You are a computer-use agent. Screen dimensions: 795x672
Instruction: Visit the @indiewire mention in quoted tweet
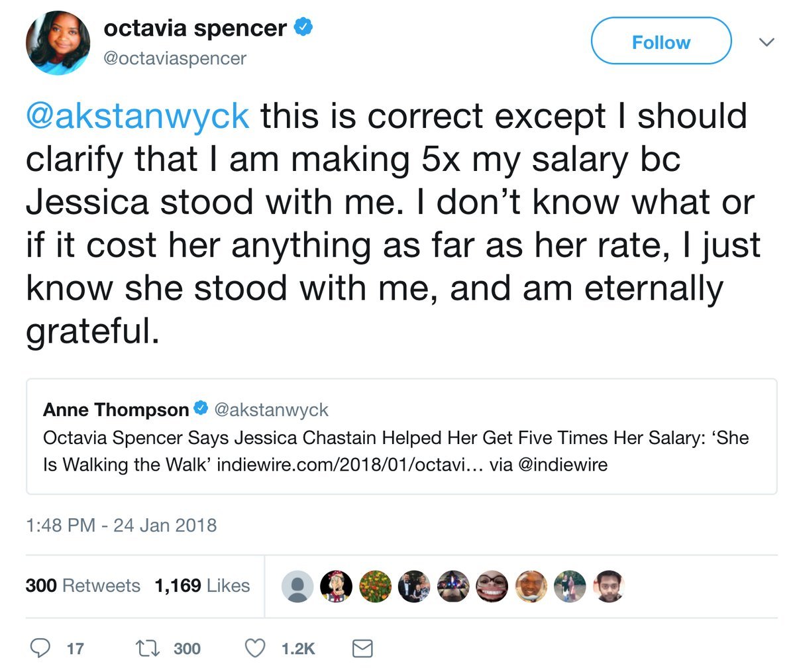(x=563, y=465)
